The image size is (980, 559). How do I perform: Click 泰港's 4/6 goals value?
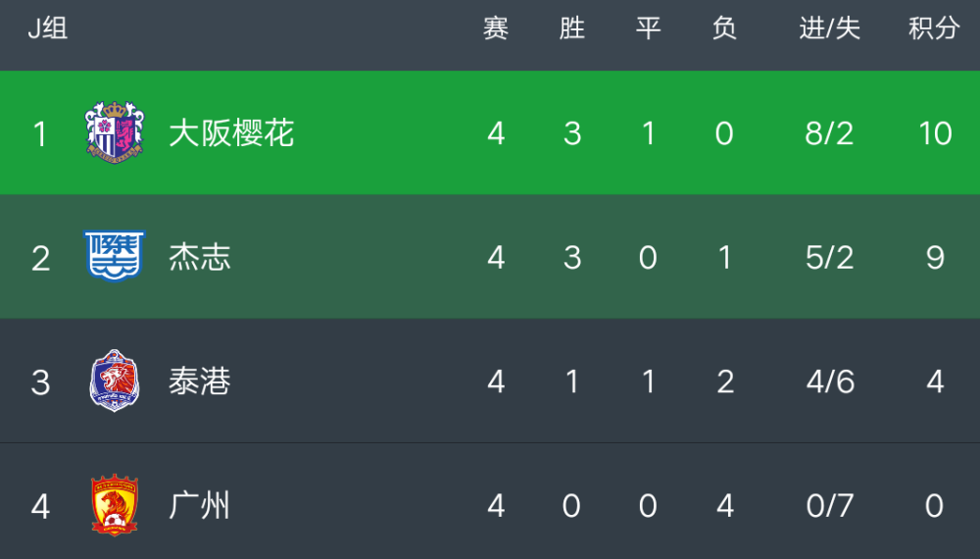tap(829, 381)
